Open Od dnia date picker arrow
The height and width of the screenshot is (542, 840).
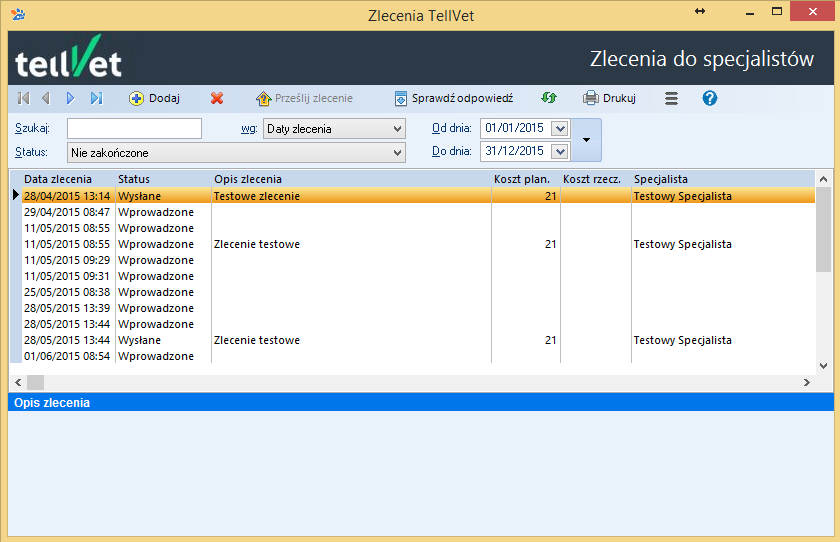[x=560, y=129]
